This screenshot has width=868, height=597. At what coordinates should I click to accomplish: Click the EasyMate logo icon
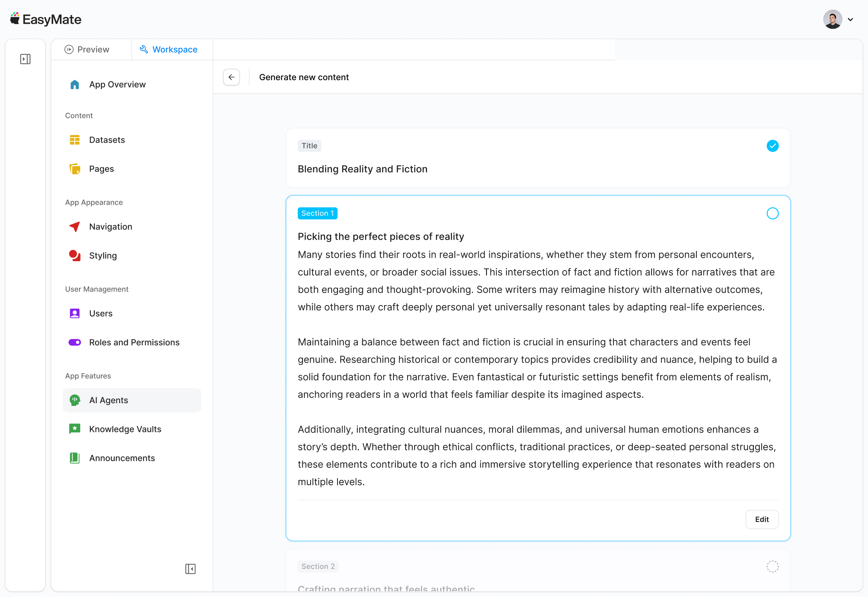(15, 19)
